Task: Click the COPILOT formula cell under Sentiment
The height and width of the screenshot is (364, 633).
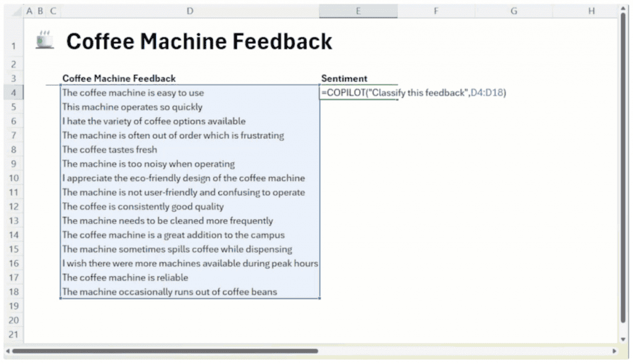Action: pos(359,93)
